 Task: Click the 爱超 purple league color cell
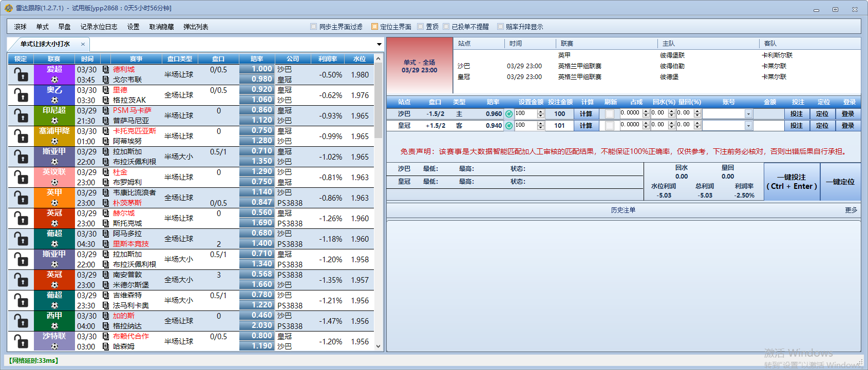click(54, 70)
